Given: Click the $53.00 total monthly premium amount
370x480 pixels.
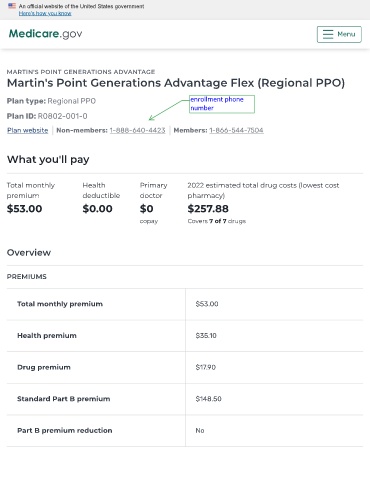Looking at the screenshot, I should click(24, 209).
